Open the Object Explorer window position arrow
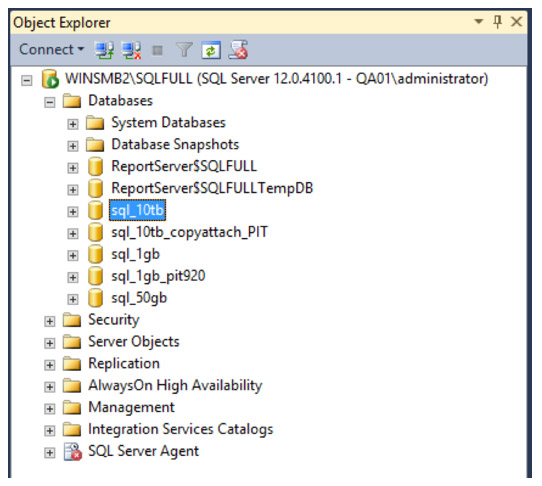The width and height of the screenshot is (542, 486). (x=478, y=21)
